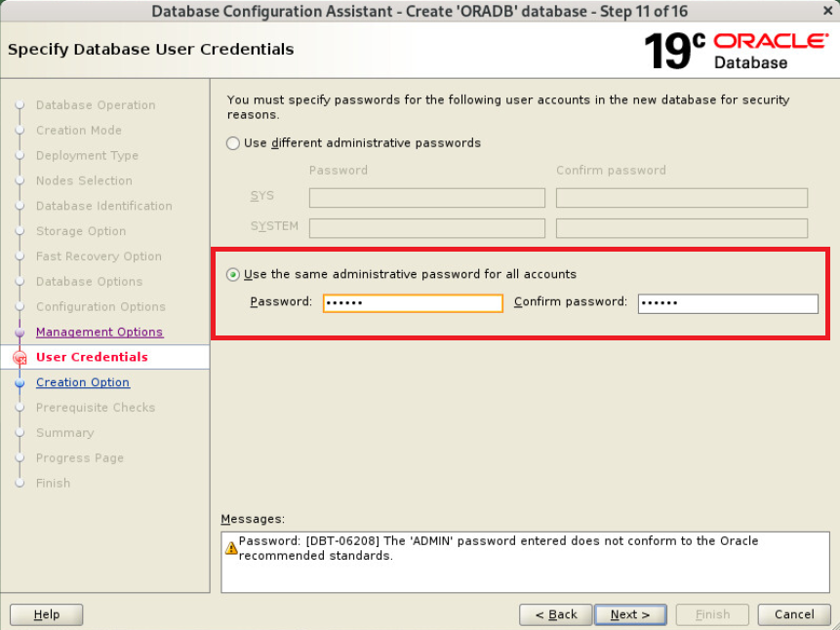Click the Fast Recovery Option step
Screen dimensions: 840x630
tap(99, 256)
